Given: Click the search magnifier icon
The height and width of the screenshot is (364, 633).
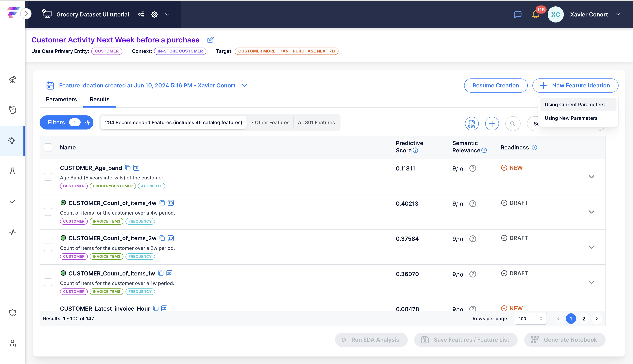Looking at the screenshot, I should tap(513, 124).
